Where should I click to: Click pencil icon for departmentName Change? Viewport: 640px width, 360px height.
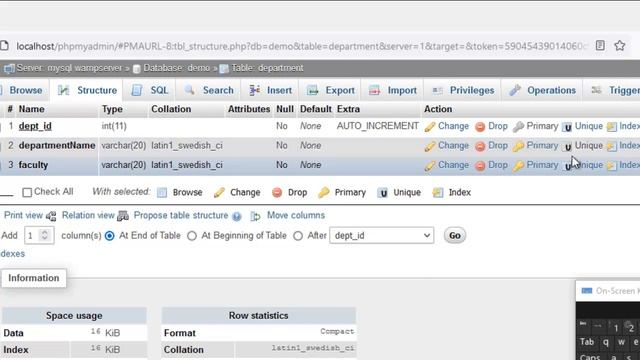click(430, 146)
